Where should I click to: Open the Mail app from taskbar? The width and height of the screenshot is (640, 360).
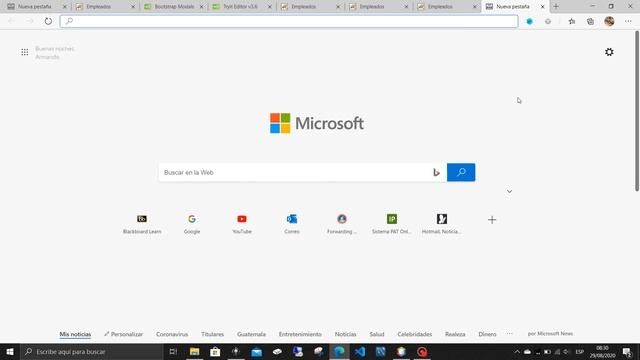[x=256, y=351]
